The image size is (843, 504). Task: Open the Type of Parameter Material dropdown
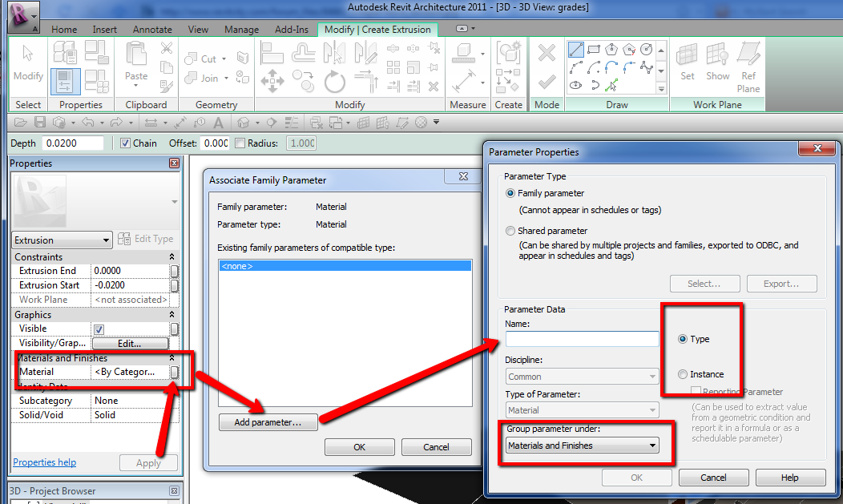pos(582,410)
